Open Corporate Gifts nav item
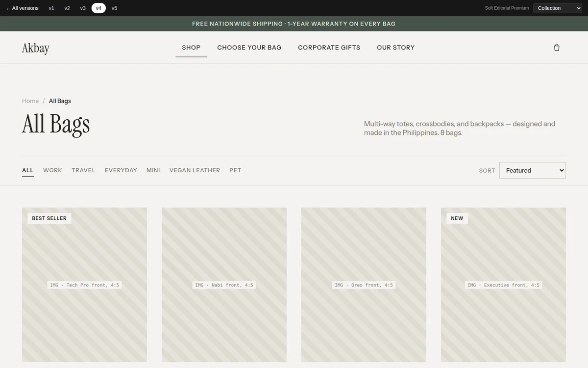Image resolution: width=588 pixels, height=368 pixels. [x=329, y=48]
